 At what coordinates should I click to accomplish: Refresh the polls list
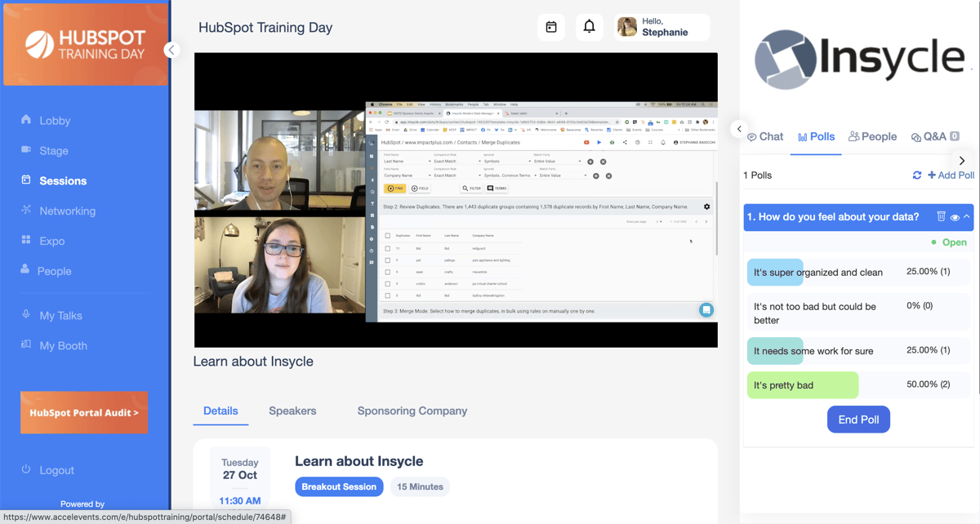917,175
